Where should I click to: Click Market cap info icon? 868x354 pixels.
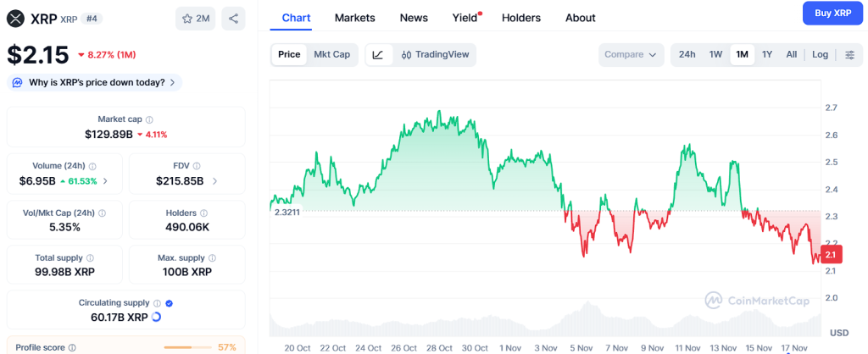(150, 120)
